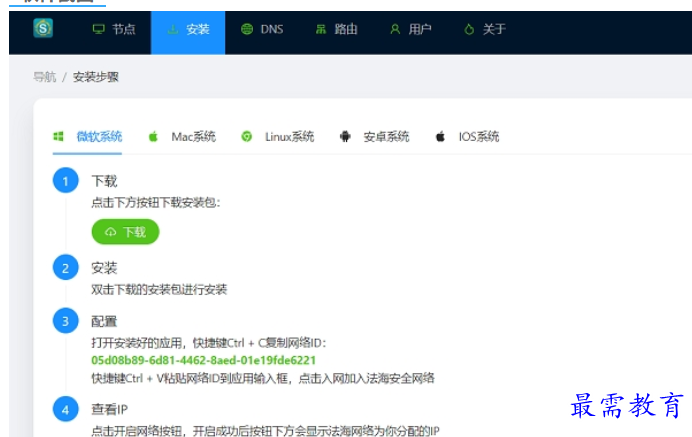Image resolution: width=692 pixels, height=437 pixels.
Task: Click the 用户 person icon
Action: tap(395, 30)
